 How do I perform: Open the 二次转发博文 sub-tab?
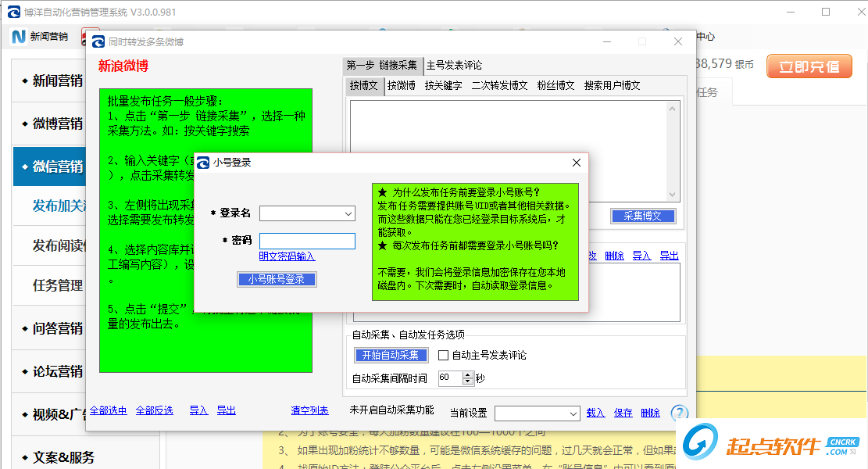point(499,86)
